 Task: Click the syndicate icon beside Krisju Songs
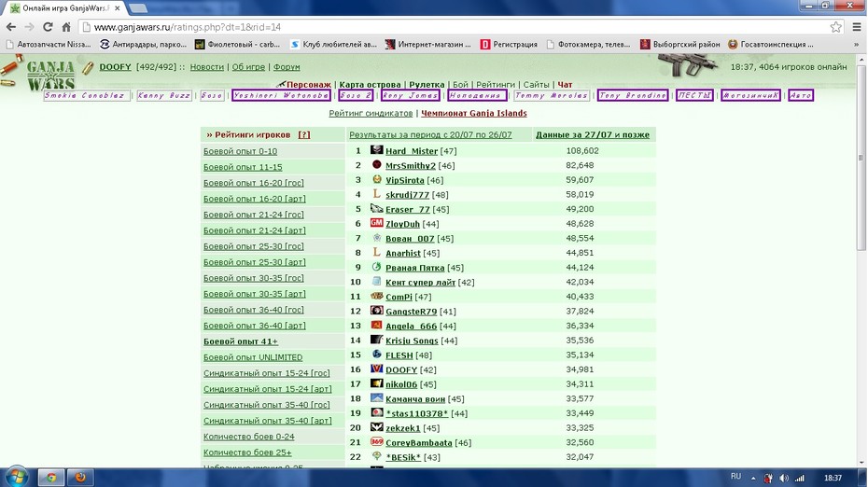(376, 340)
